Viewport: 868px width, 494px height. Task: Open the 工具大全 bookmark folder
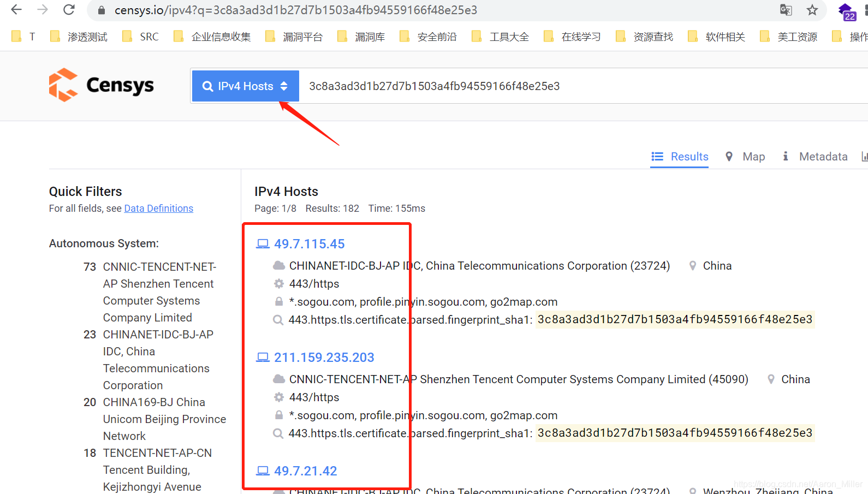click(500, 37)
